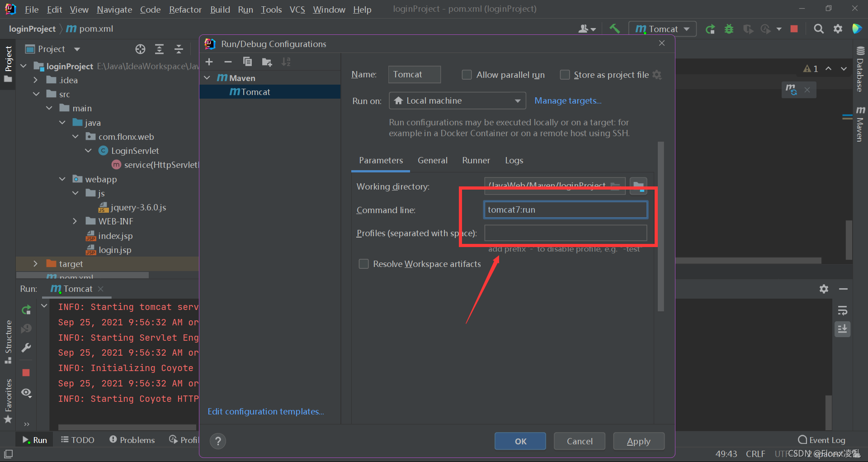Screen dimensions: 868x462
Task: Open IDE settings gear in toolbar
Action: (838, 29)
